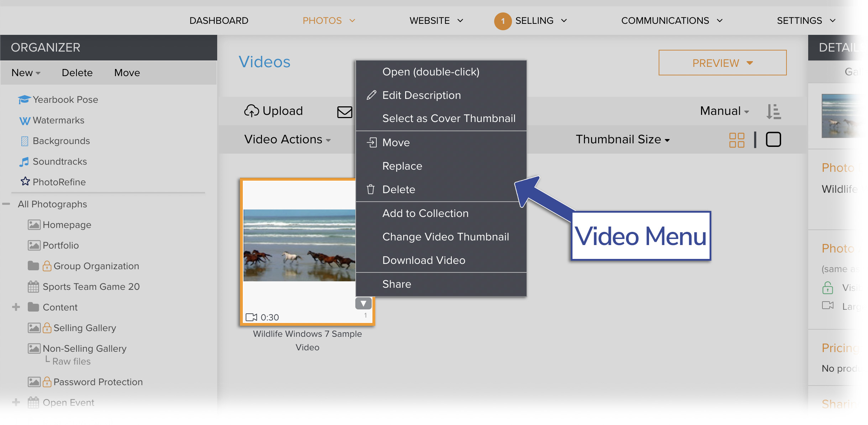The width and height of the screenshot is (868, 425).
Task: Click the Soundtracks music note icon
Action: (24, 162)
